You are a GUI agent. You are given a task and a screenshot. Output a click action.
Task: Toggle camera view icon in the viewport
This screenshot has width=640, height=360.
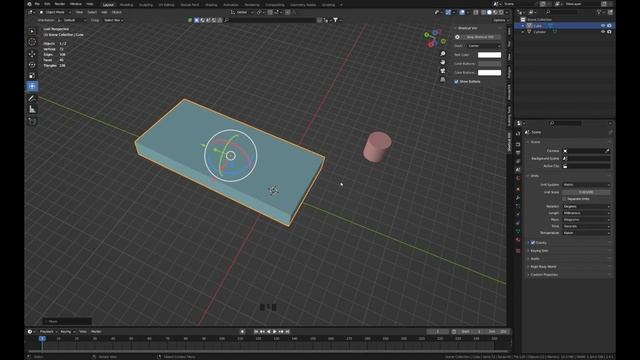[443, 71]
